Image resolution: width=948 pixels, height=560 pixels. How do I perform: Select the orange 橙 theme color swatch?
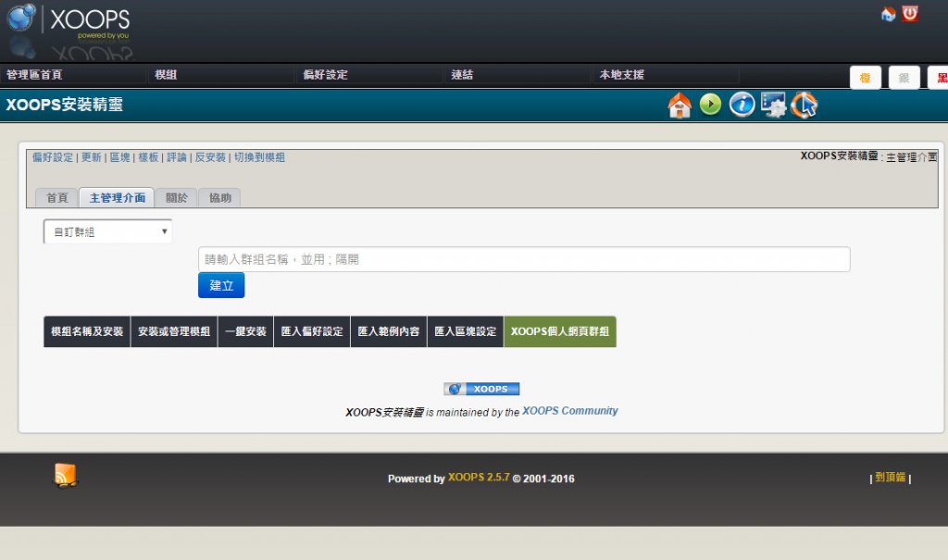(x=865, y=79)
